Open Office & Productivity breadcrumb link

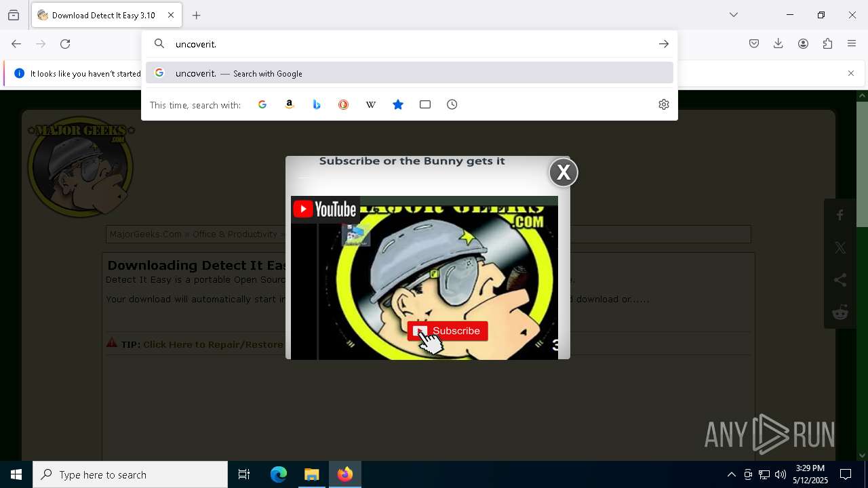coord(235,235)
